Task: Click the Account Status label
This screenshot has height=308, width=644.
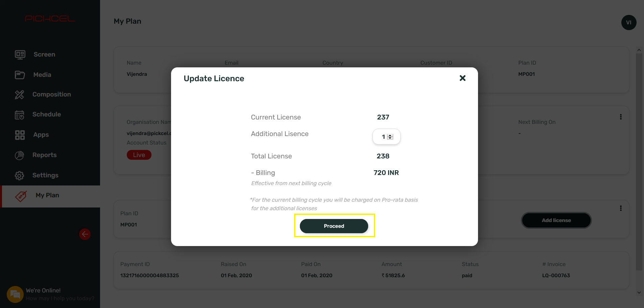Action: 146,143
